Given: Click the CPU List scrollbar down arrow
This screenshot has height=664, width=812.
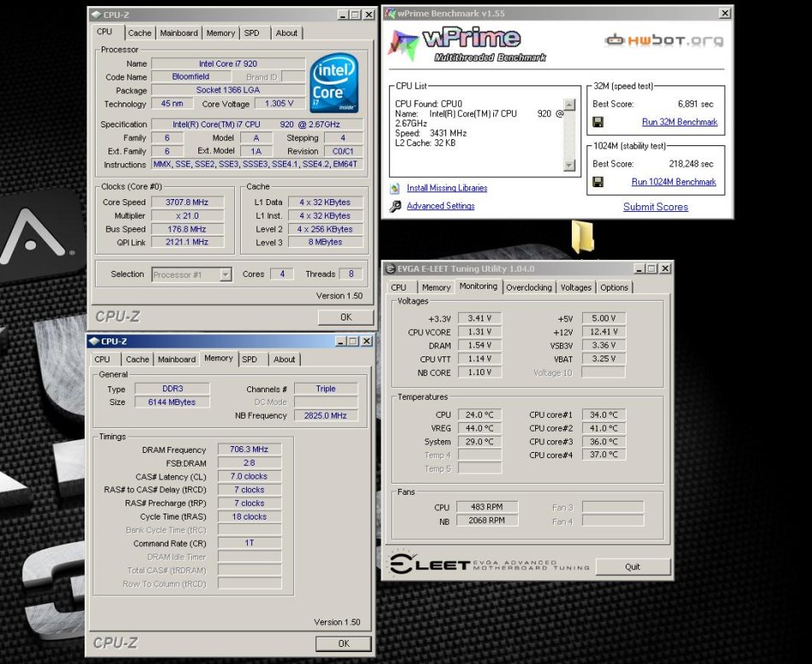Looking at the screenshot, I should click(x=569, y=165).
